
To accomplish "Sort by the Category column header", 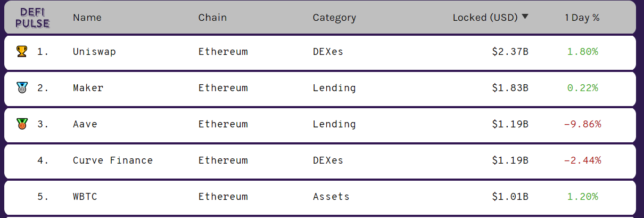I will tap(334, 18).
